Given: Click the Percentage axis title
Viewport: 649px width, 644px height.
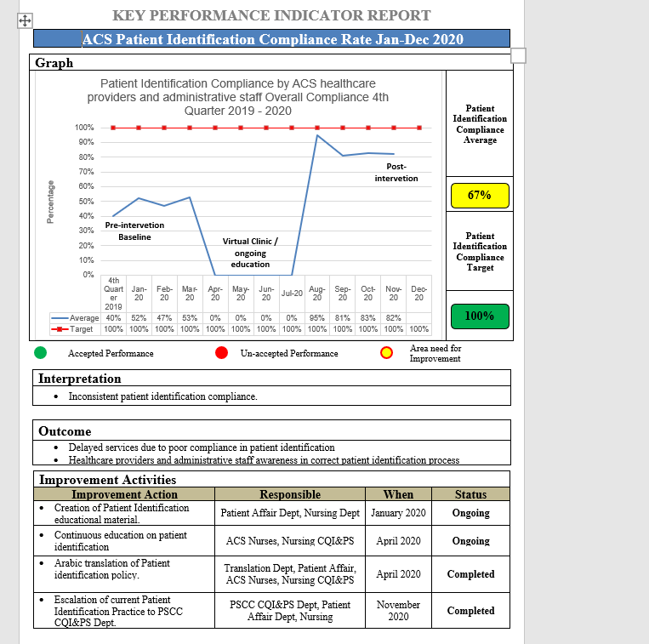Looking at the screenshot, I should pyautogui.click(x=50, y=202).
